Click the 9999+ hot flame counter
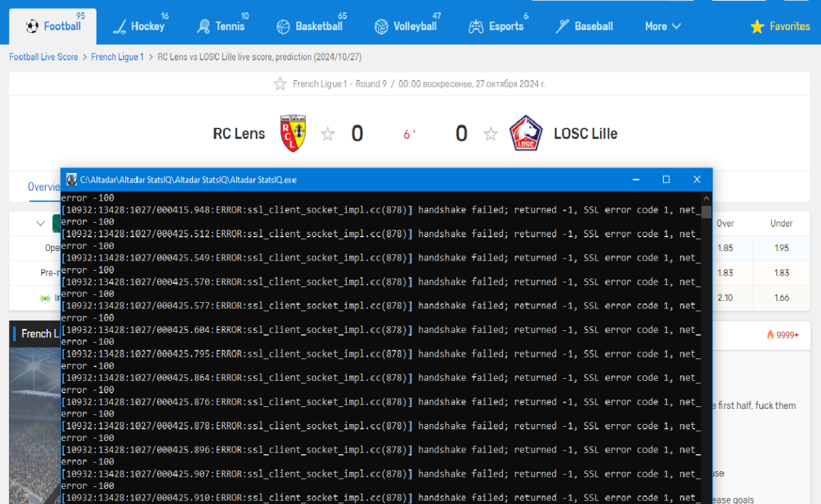The image size is (821, 504). (x=782, y=335)
